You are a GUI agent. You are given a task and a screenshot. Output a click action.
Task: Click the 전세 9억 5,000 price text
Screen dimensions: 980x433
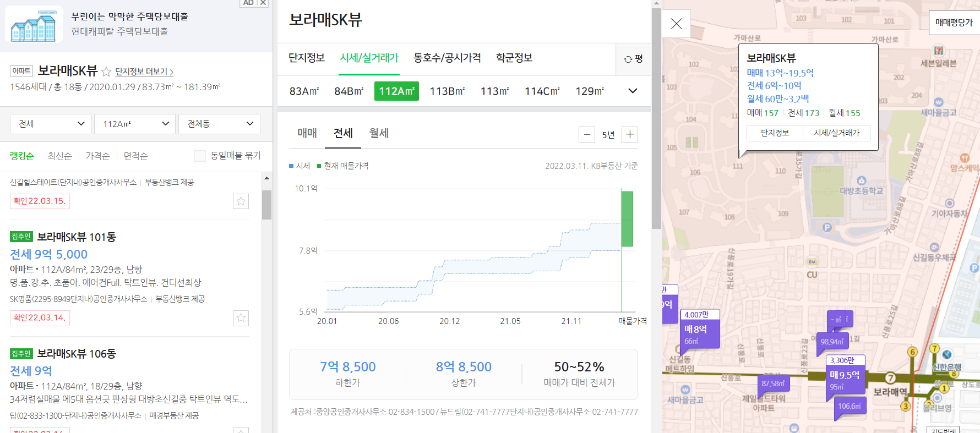(x=49, y=255)
